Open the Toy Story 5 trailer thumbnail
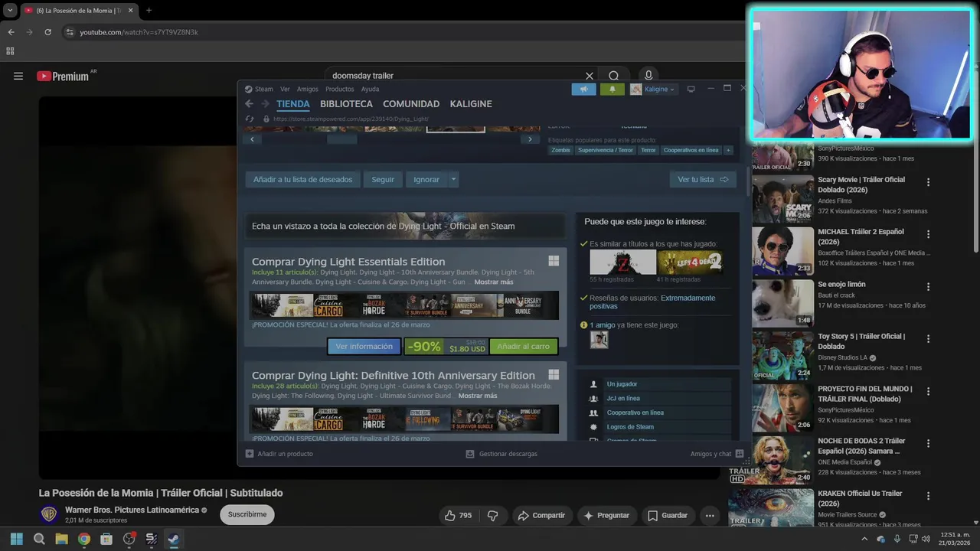Viewport: 980px width, 551px height. [782, 355]
